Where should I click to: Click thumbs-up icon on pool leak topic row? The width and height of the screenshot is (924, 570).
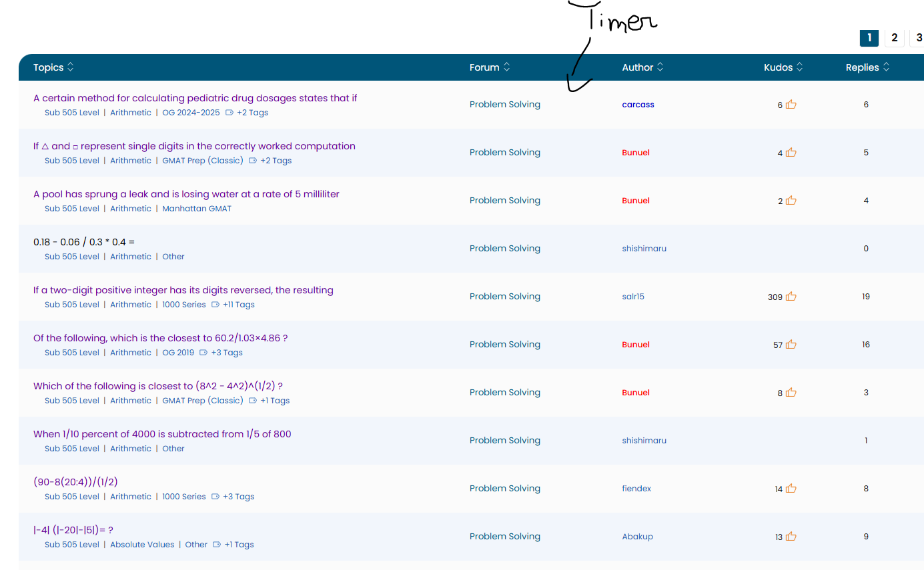[791, 201]
